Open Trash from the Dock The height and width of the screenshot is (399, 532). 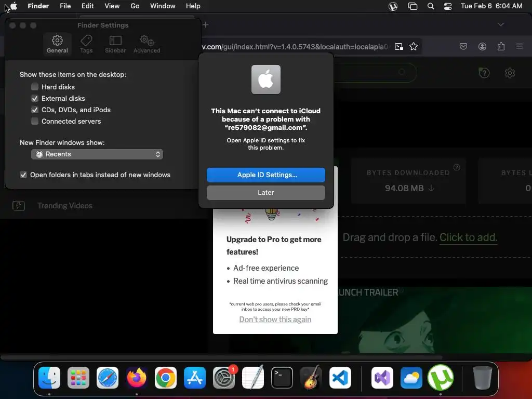(x=482, y=378)
